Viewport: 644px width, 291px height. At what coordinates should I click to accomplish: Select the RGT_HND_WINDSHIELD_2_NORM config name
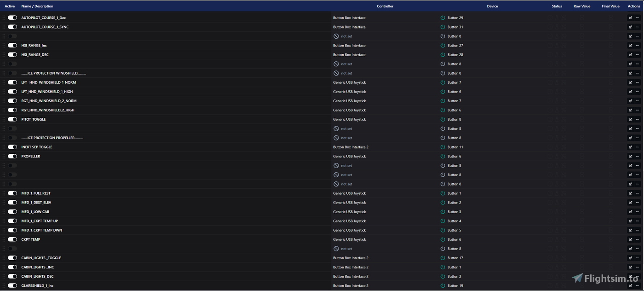click(49, 101)
